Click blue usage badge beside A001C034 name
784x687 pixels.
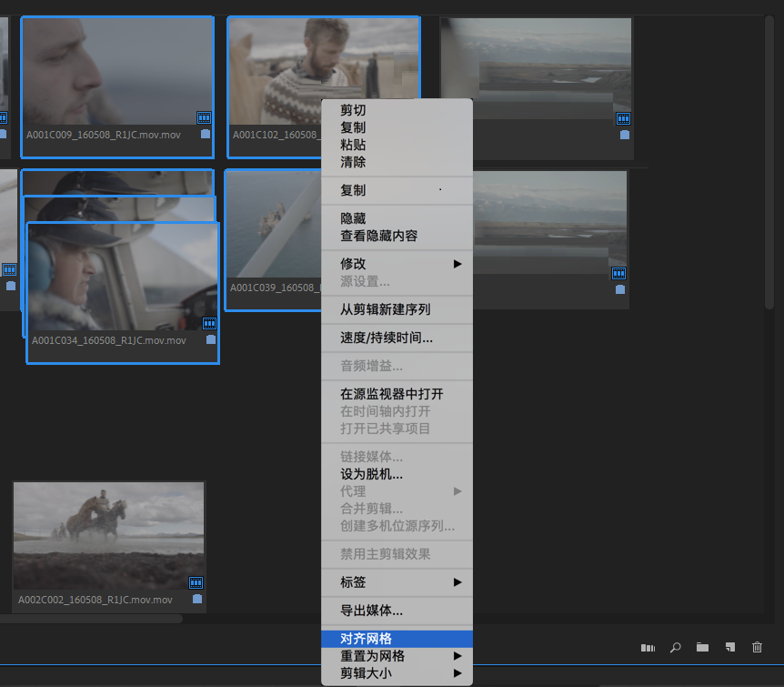[x=211, y=339]
